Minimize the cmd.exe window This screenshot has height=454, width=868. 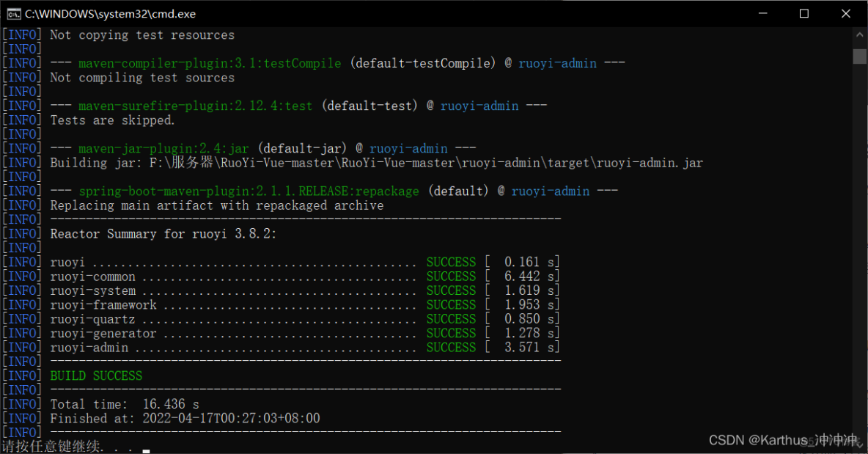763,14
